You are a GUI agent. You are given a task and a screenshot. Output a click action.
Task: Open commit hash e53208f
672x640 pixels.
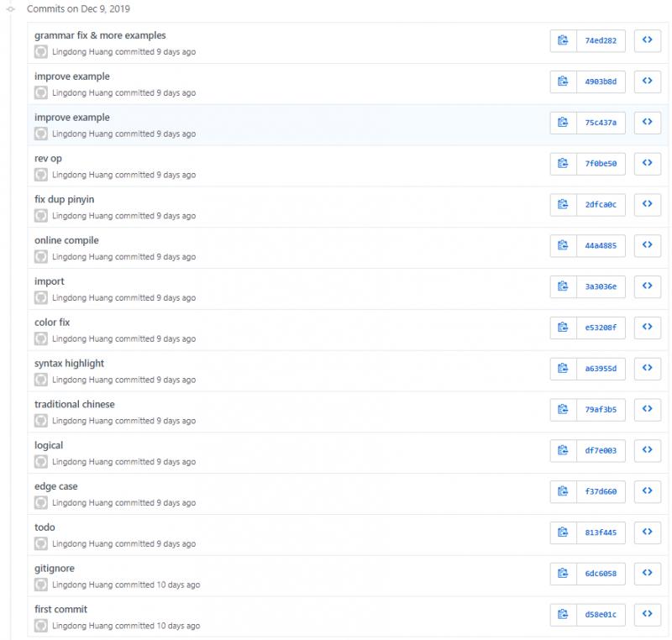[601, 328]
